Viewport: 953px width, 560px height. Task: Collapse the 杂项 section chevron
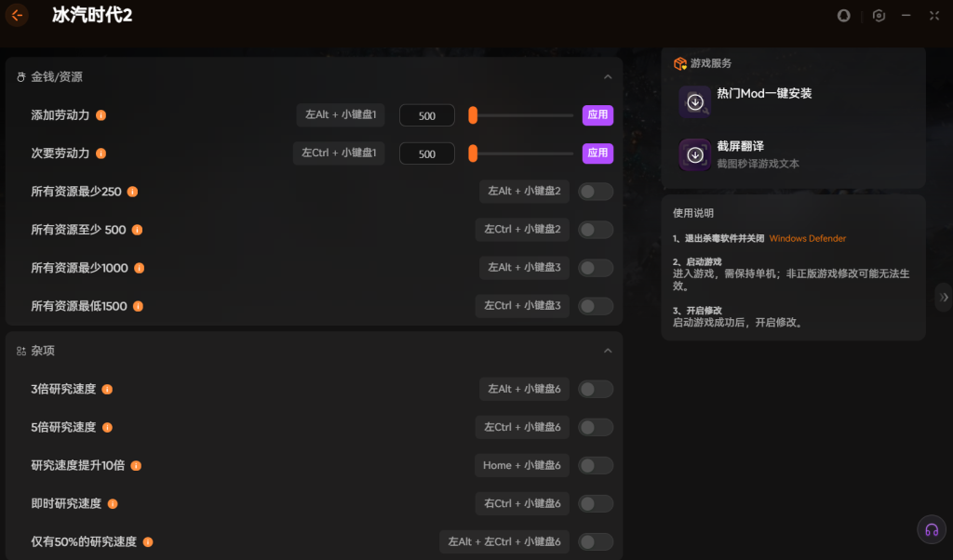[x=608, y=351]
